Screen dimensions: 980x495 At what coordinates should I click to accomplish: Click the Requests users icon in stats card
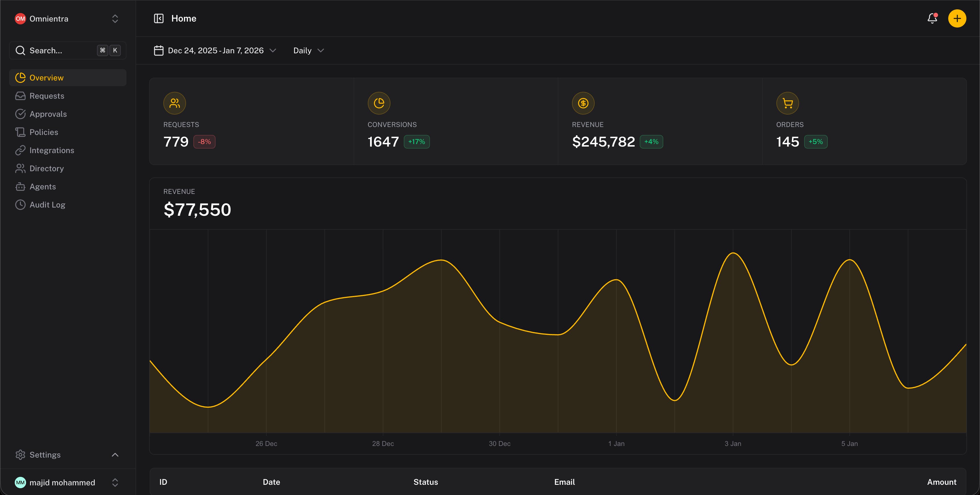coord(175,103)
